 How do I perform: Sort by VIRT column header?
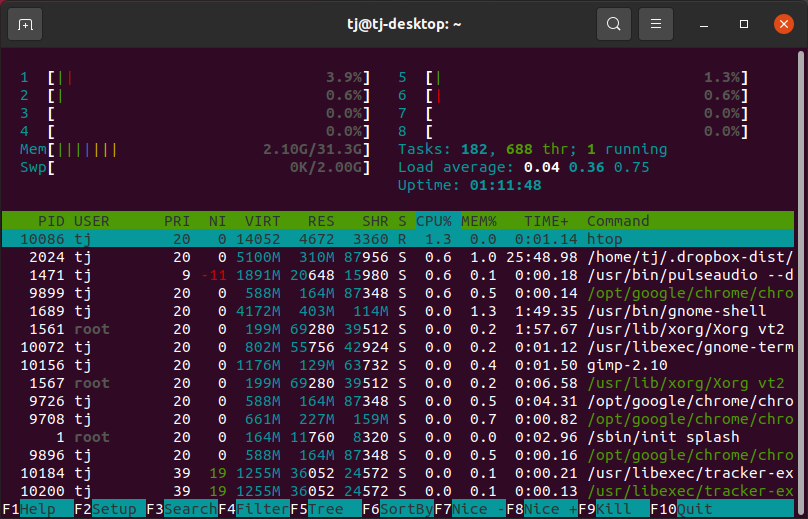(262, 221)
